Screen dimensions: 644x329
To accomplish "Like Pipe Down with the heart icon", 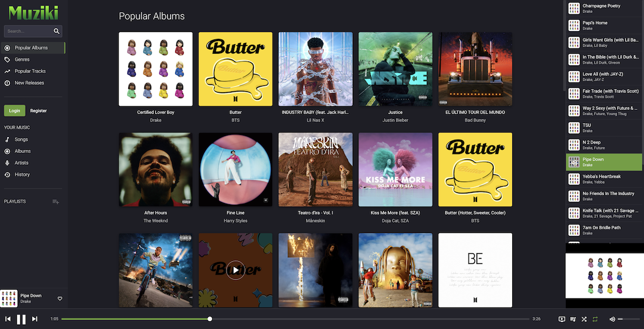I will (60, 299).
